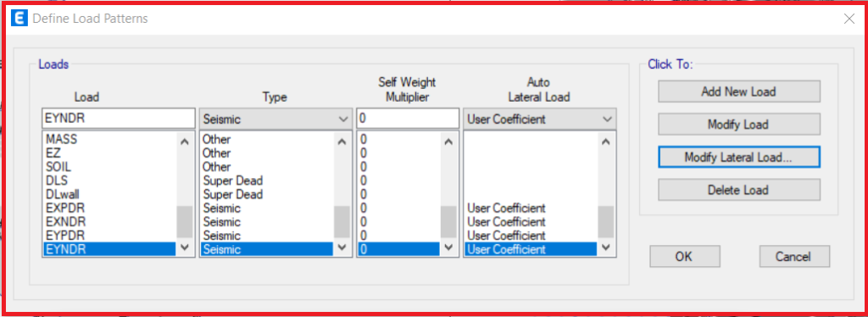
Task: Confirm the dialog with OK
Action: click(685, 257)
